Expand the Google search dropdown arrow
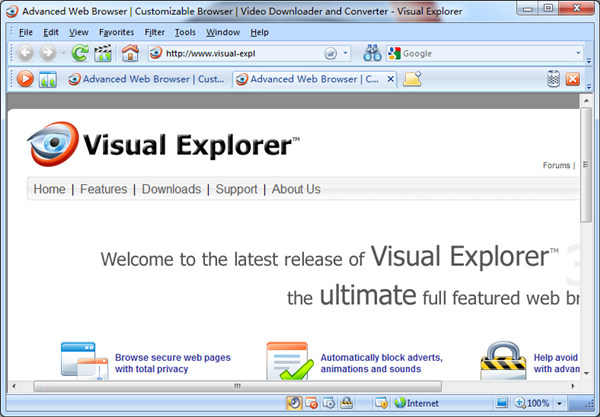600x417 pixels. (578, 54)
